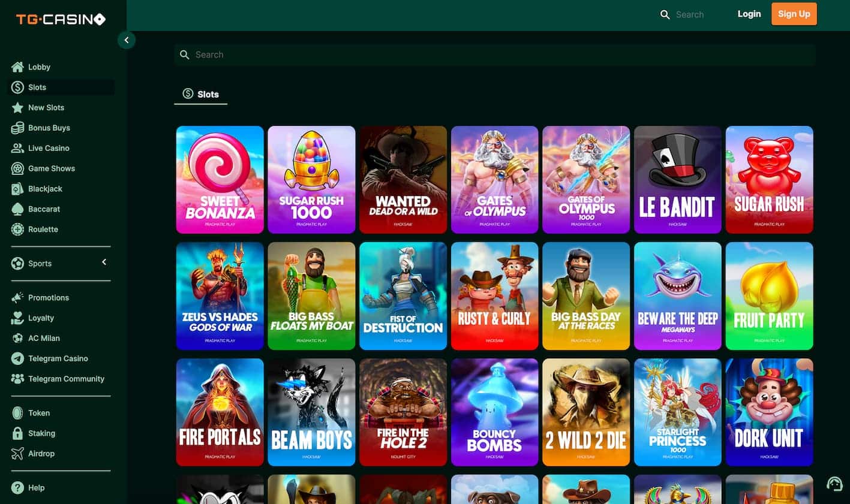Click the Login link

click(749, 14)
